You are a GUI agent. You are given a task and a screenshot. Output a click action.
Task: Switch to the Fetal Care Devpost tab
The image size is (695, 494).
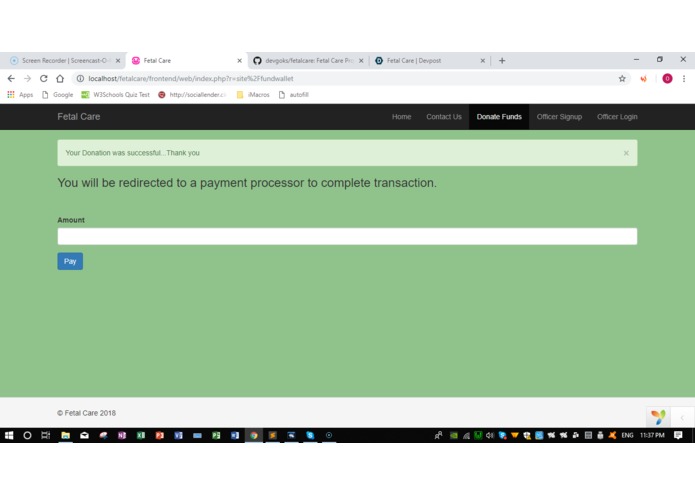pos(428,61)
